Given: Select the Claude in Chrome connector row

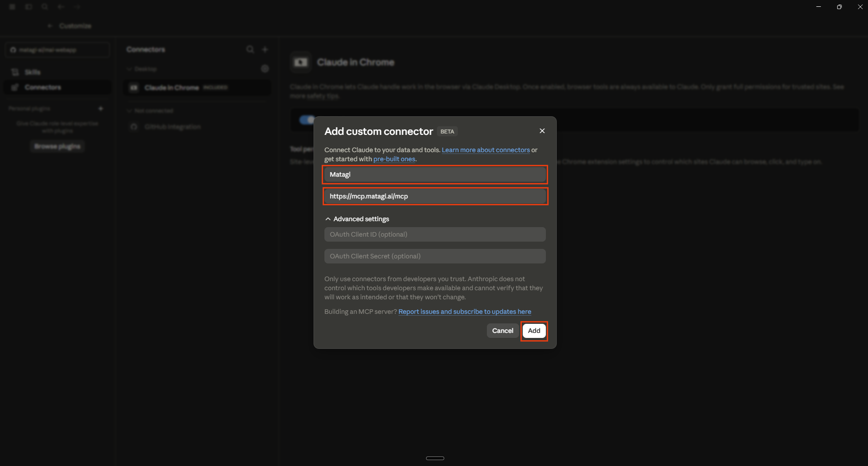Looking at the screenshot, I should tap(197, 87).
